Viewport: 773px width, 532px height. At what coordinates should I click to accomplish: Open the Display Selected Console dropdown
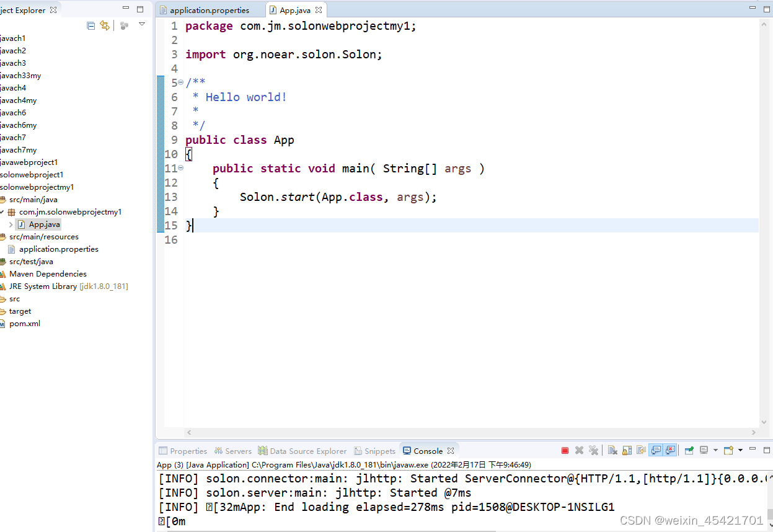tap(715, 450)
